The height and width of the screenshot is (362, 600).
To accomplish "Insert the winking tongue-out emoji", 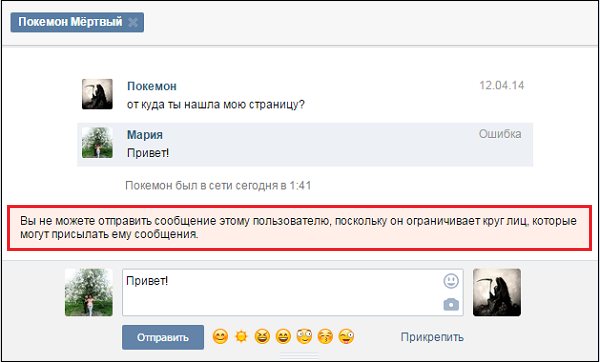I will coord(346,337).
